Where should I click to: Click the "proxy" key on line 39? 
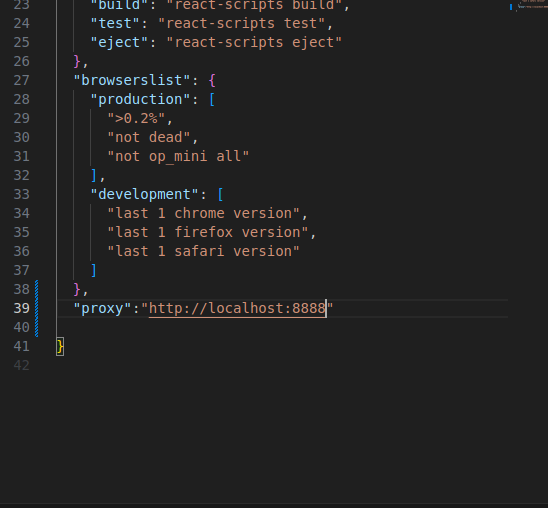[x=102, y=309]
